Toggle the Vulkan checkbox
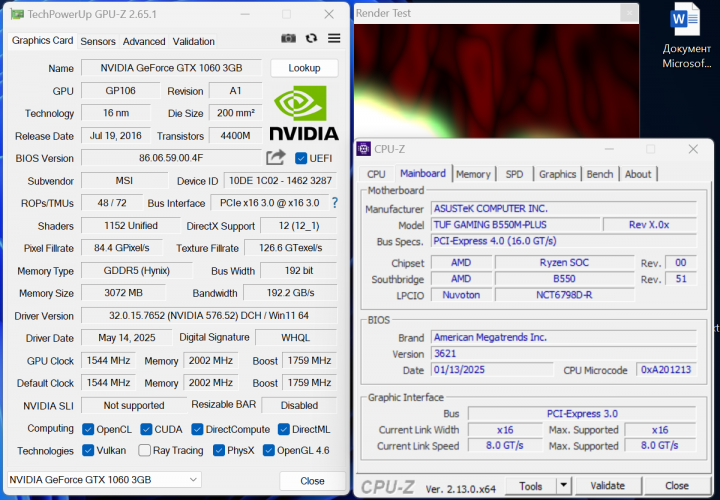Image resolution: width=720 pixels, height=500 pixels. [88, 450]
